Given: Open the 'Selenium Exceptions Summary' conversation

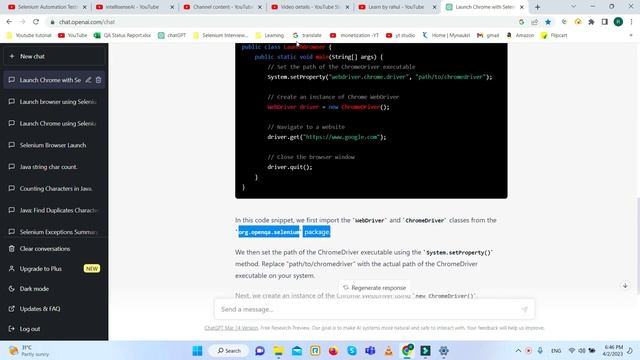Looking at the screenshot, I should [54, 232].
